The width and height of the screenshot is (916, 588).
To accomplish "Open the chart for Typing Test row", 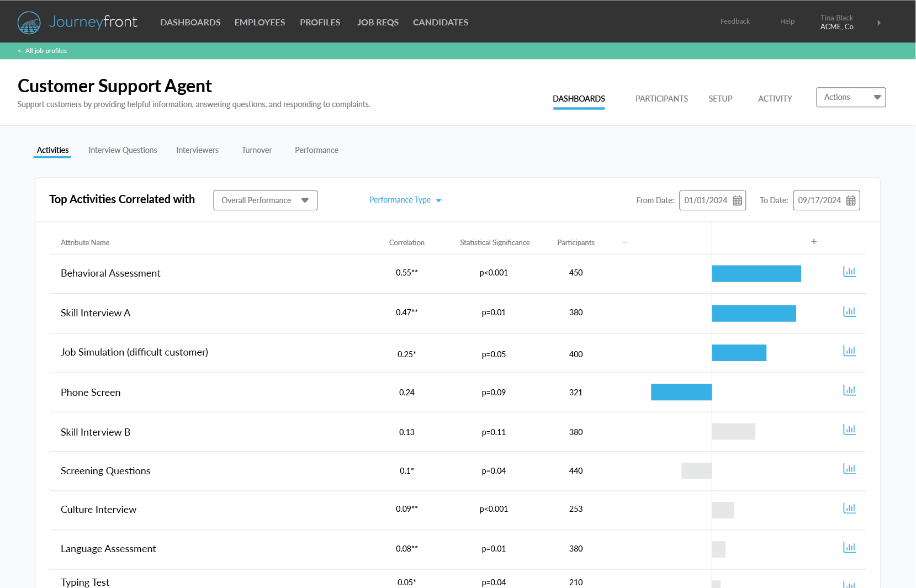I will (x=850, y=583).
